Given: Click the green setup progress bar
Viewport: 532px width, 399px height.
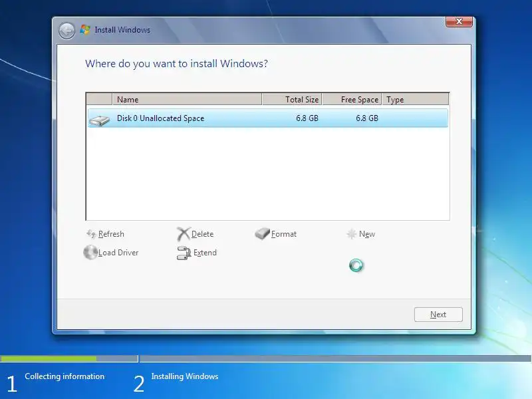Looking at the screenshot, I should click(x=49, y=358).
